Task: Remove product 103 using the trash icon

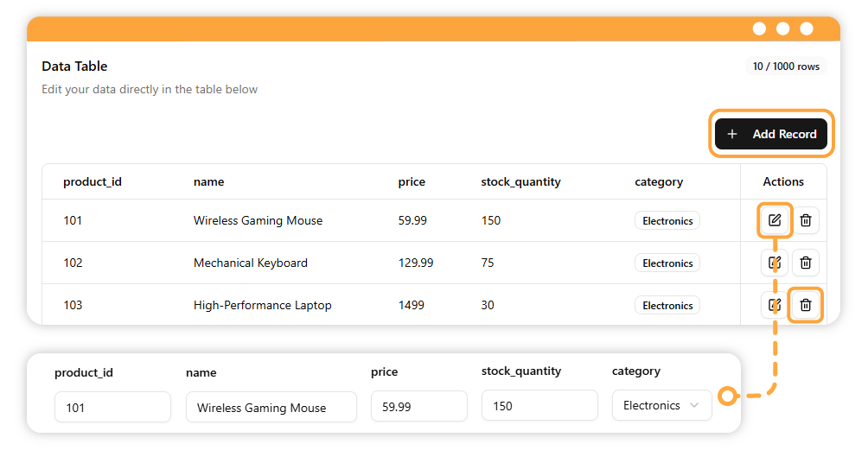Action: [806, 305]
